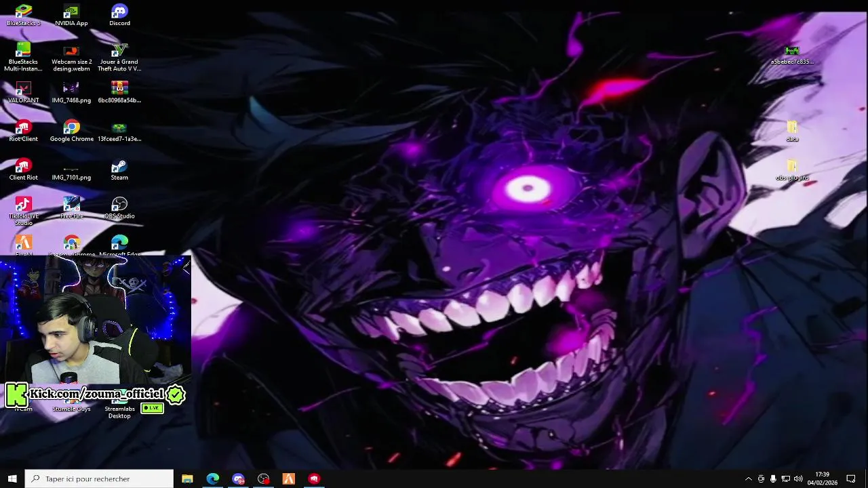Viewport: 868px width, 488px height.
Task: Open the volume control in system tray
Action: click(798, 479)
